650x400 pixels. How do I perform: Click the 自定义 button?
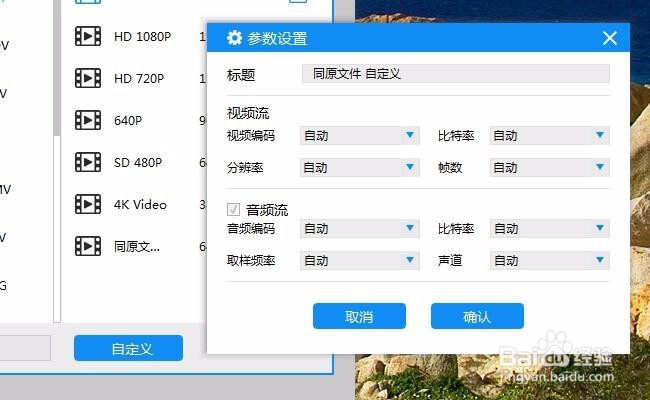129,348
